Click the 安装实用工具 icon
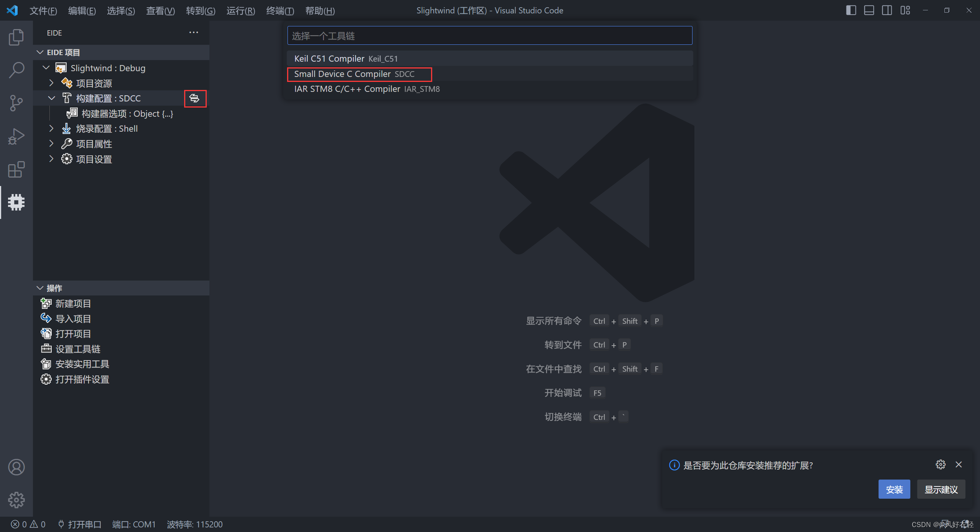Image resolution: width=980 pixels, height=532 pixels. [46, 364]
